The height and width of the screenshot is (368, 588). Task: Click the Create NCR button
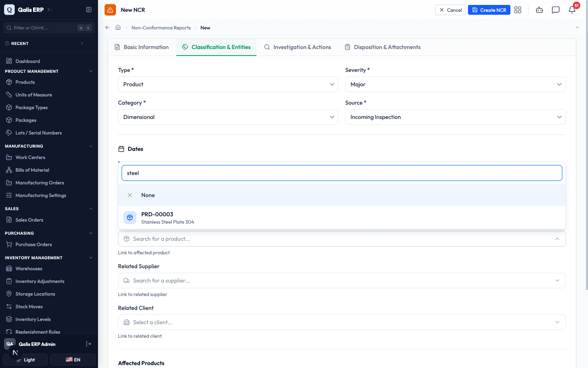(489, 10)
